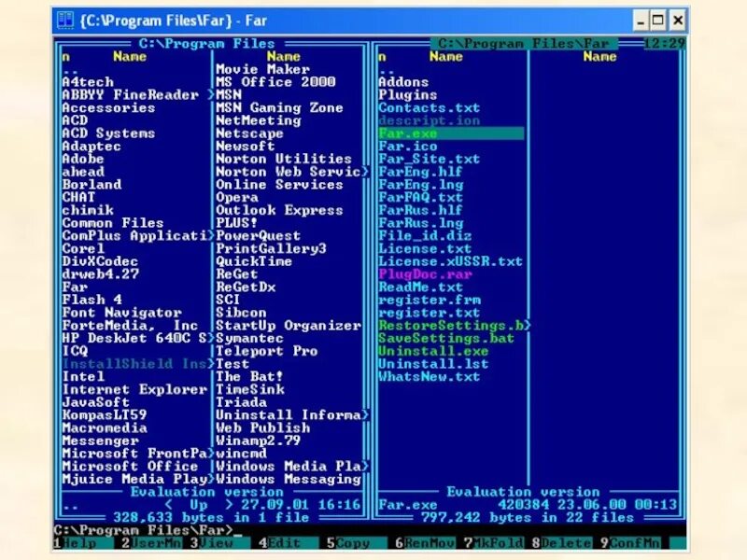Select the register.txt file

pos(430,313)
